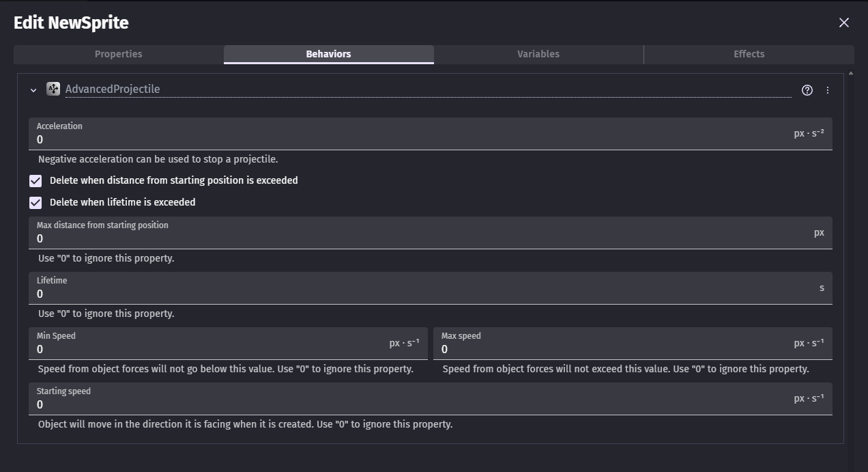Click the Lifetime value field
Image resolution: width=868 pixels, height=472 pixels.
tap(409, 294)
